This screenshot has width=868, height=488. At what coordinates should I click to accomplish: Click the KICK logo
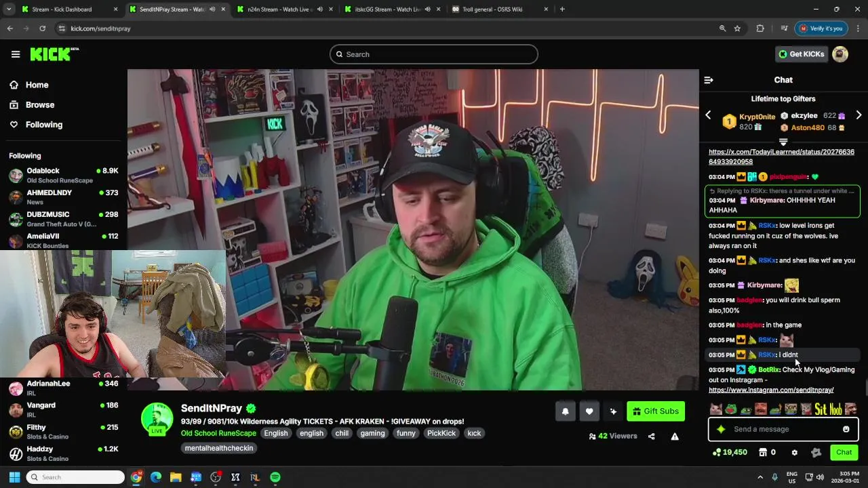click(x=54, y=54)
